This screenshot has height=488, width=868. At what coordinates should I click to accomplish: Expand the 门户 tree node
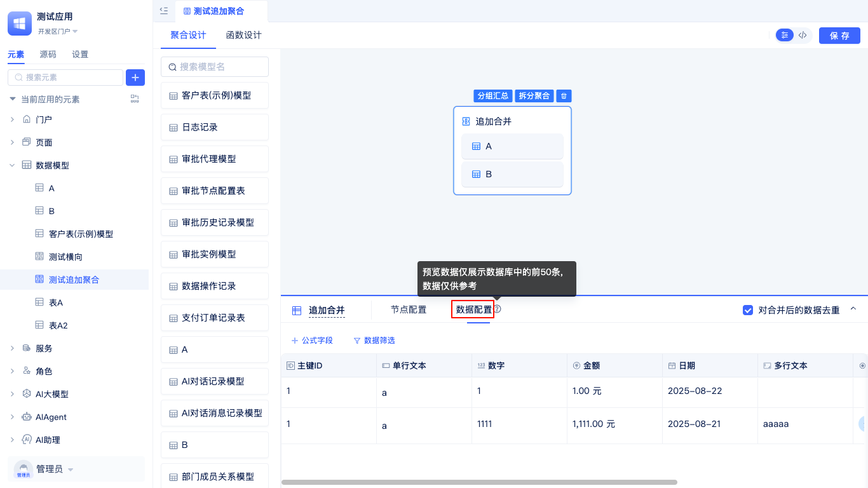pyautogui.click(x=12, y=119)
